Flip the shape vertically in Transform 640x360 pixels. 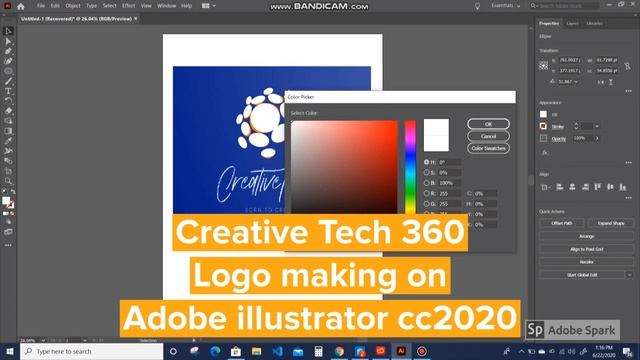[x=611, y=82]
